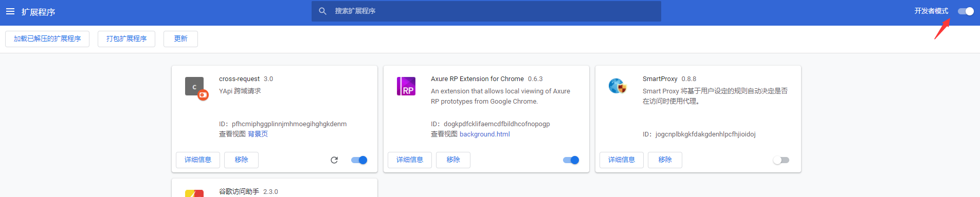Click the 谷歌访问助手 extension name
The height and width of the screenshot is (197, 980).
click(x=239, y=191)
